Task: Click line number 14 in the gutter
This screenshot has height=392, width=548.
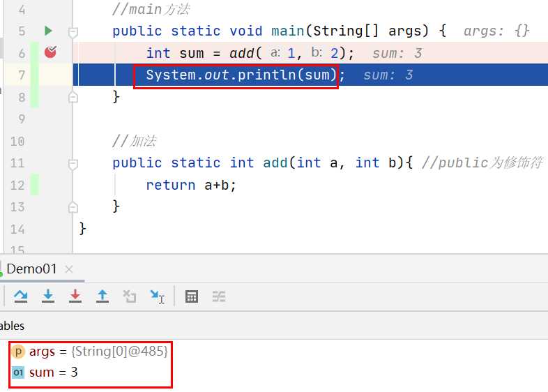Action: coord(17,229)
